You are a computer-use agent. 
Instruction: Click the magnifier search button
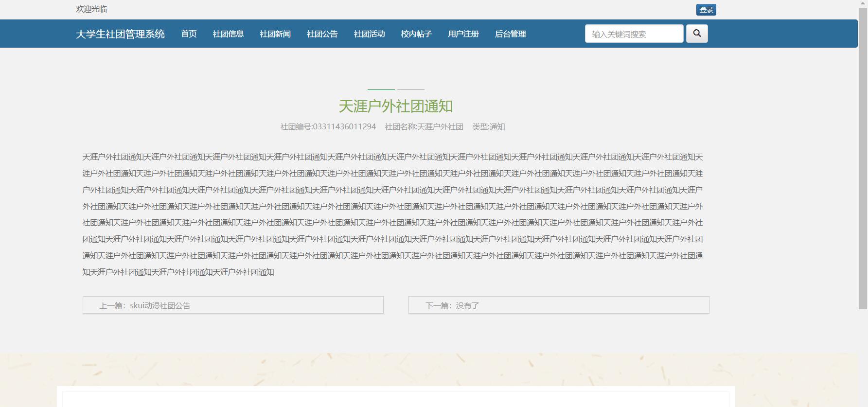coord(697,34)
